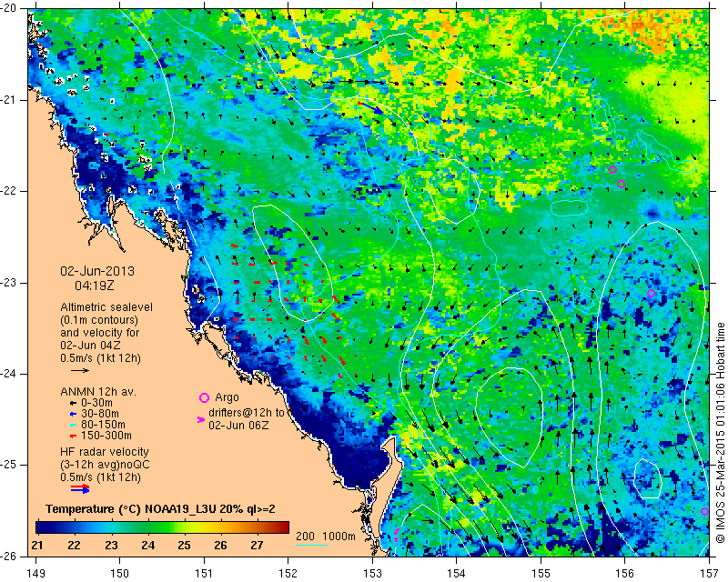728x582 pixels.
Task: Click the longitude axis label 149
Action: (x=35, y=574)
